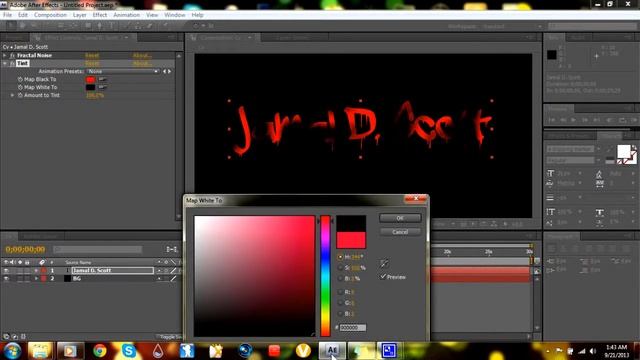The image size is (640, 360).
Task: Select the S saturation radio button
Action: click(x=340, y=268)
